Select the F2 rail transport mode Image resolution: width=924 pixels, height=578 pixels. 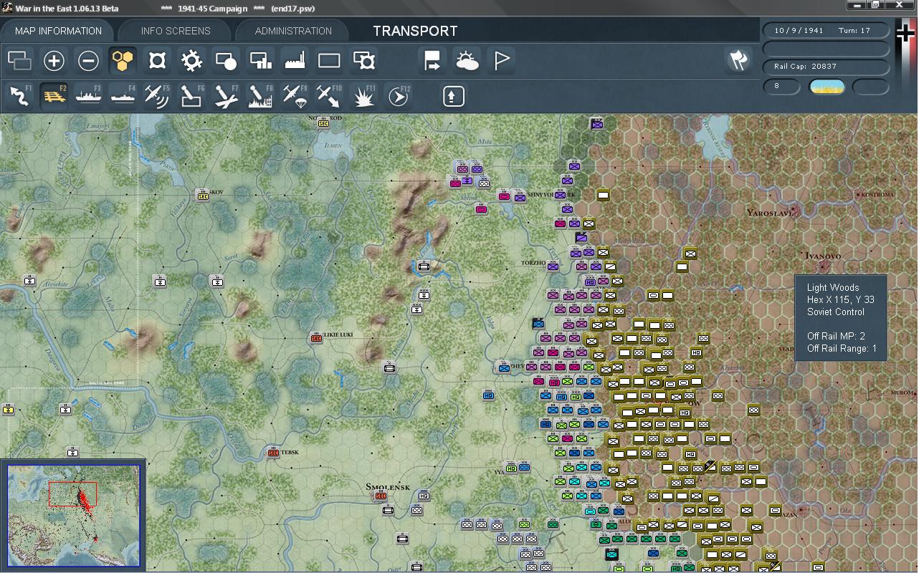pos(54,95)
